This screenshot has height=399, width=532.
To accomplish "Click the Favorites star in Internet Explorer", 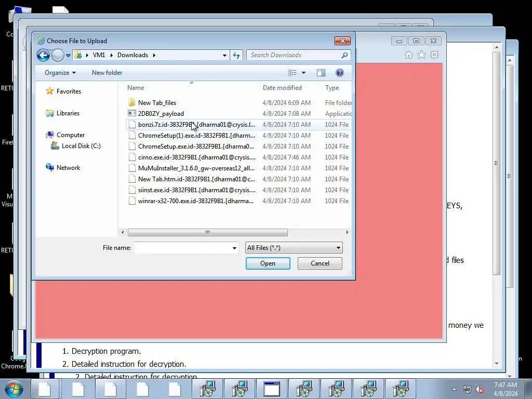I will [x=421, y=55].
